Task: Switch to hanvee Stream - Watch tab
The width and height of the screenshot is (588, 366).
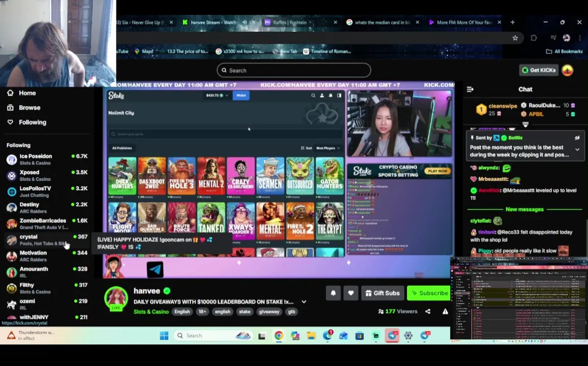Action: point(213,22)
